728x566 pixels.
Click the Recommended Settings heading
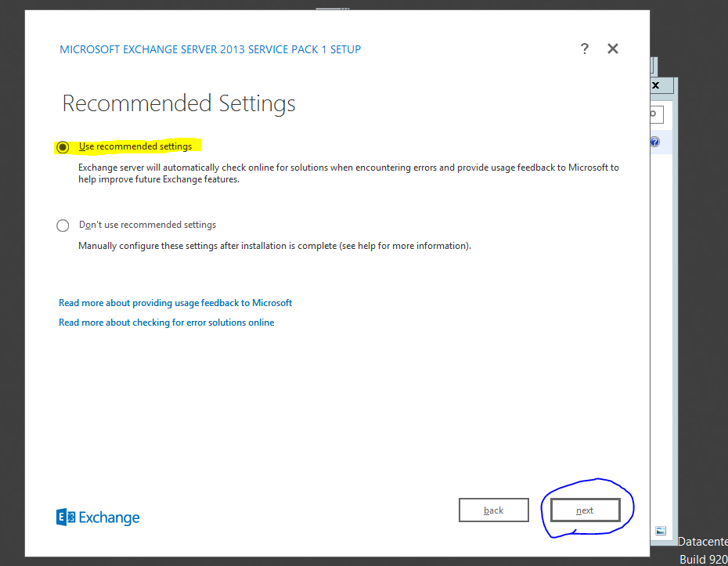178,103
